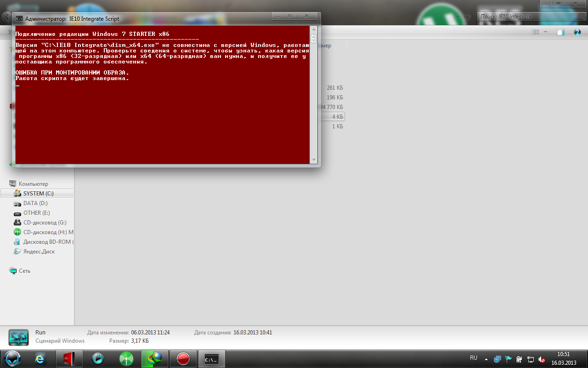Refresh the Explorer address bar
The height and width of the screenshot is (368, 588).
[x=468, y=17]
